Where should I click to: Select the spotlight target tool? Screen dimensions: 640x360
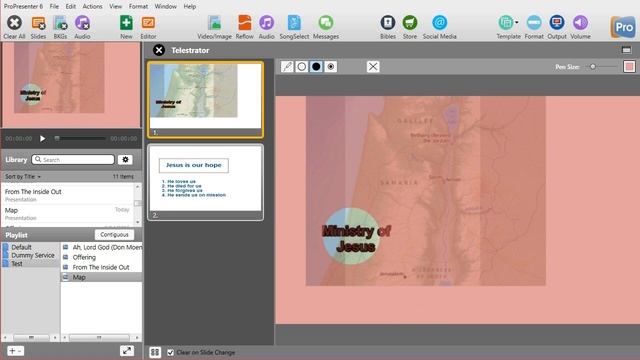[x=331, y=67]
